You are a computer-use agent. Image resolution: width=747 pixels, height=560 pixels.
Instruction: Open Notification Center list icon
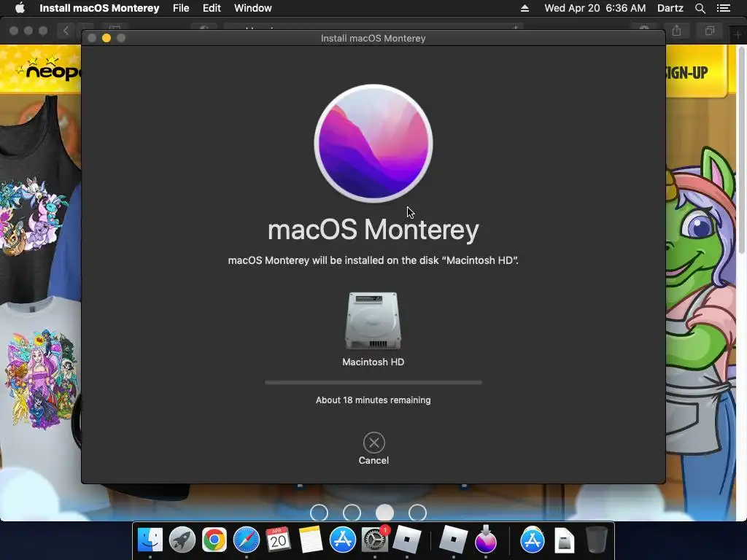pos(724,8)
